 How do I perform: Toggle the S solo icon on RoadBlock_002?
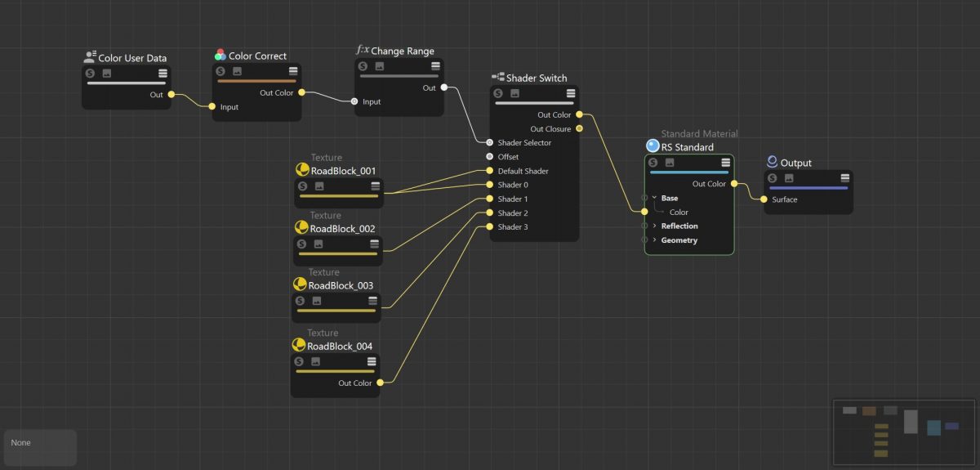point(301,244)
